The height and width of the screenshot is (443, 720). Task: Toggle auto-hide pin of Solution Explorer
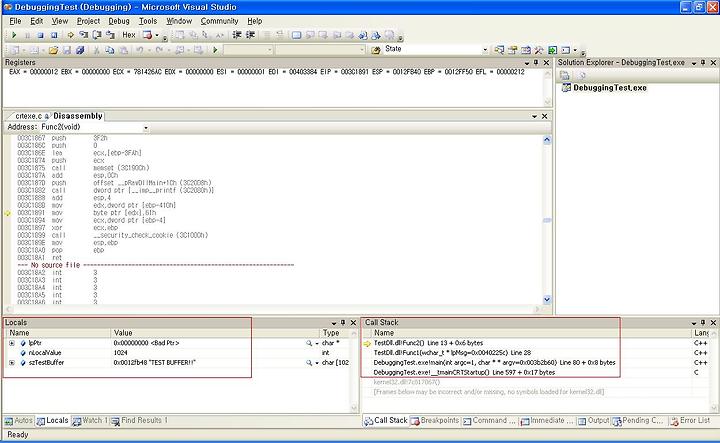pos(703,62)
